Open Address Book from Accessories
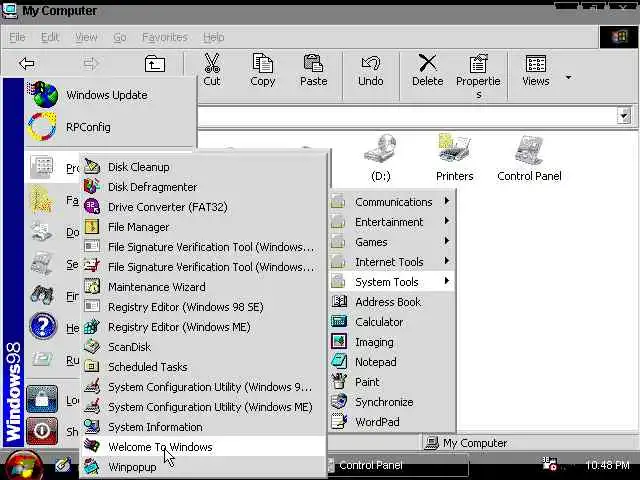Screen dimensions: 640x480 (391, 302)
